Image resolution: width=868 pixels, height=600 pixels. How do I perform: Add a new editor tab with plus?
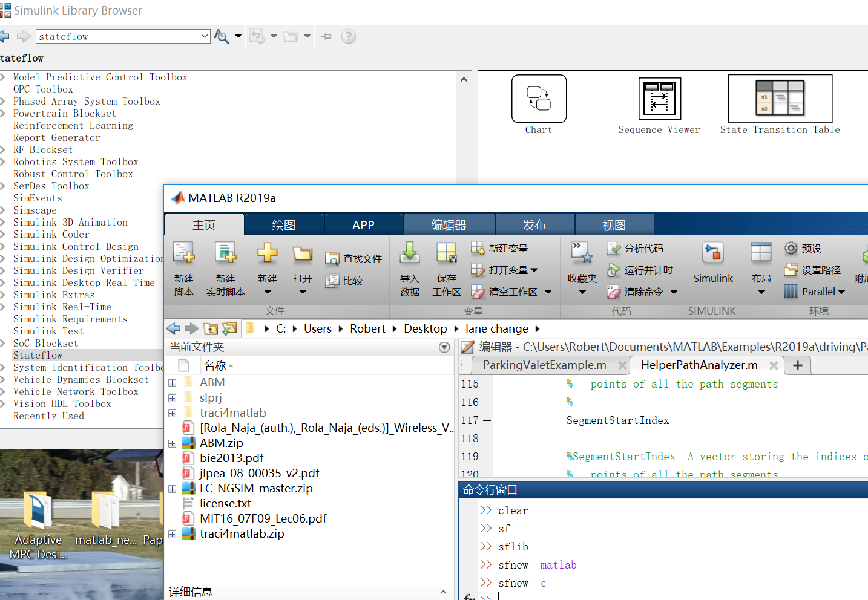tap(798, 365)
